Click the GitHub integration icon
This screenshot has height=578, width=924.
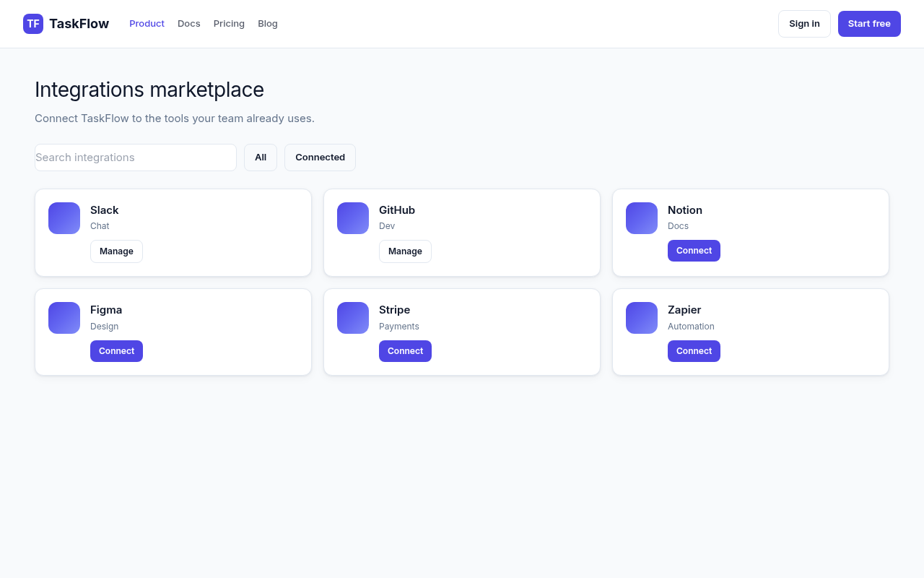coord(353,218)
